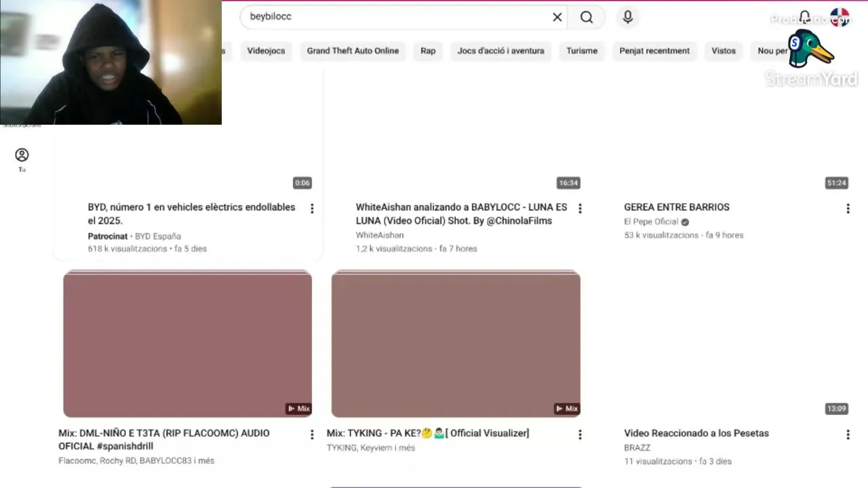Click the 13:09 duration badge
Screen dimensions: 868x488
(x=837, y=409)
